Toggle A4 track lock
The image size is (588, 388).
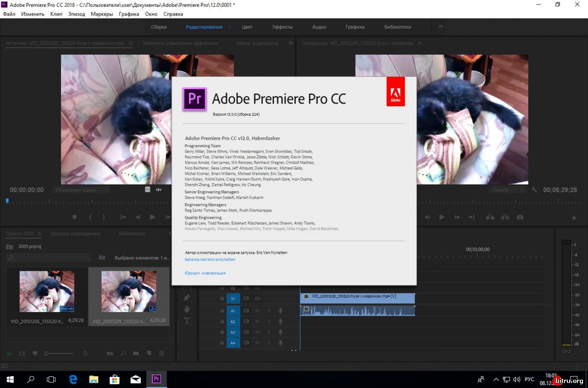click(x=222, y=342)
